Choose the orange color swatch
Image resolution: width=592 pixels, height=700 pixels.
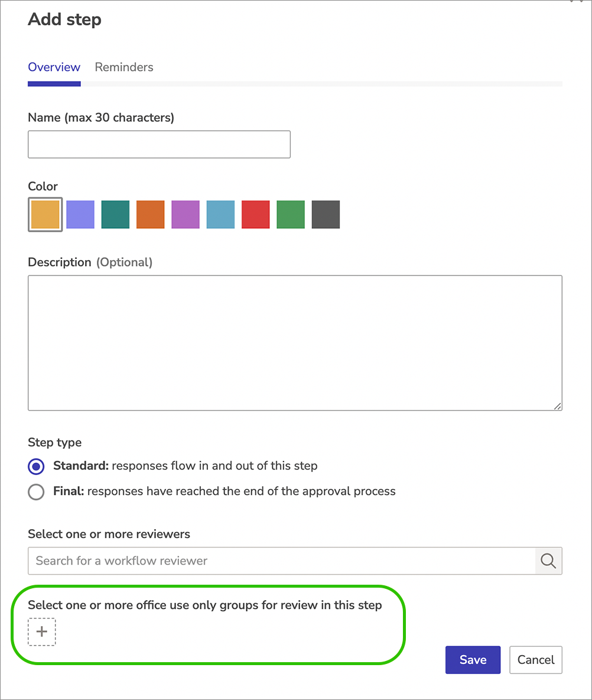150,214
